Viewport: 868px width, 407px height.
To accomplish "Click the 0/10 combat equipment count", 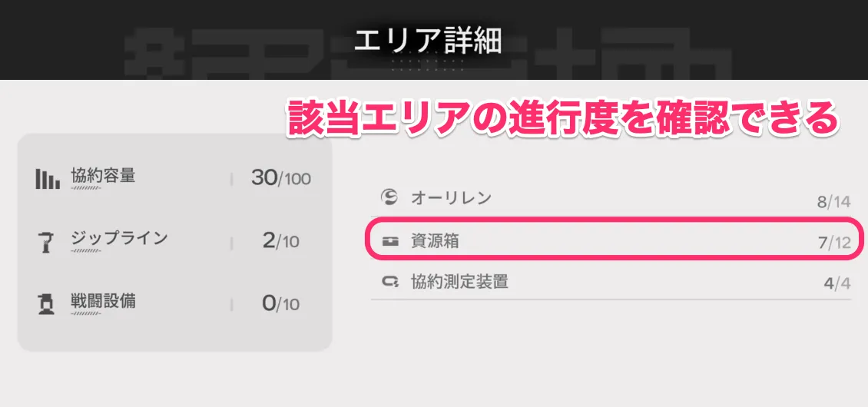I will (x=280, y=304).
